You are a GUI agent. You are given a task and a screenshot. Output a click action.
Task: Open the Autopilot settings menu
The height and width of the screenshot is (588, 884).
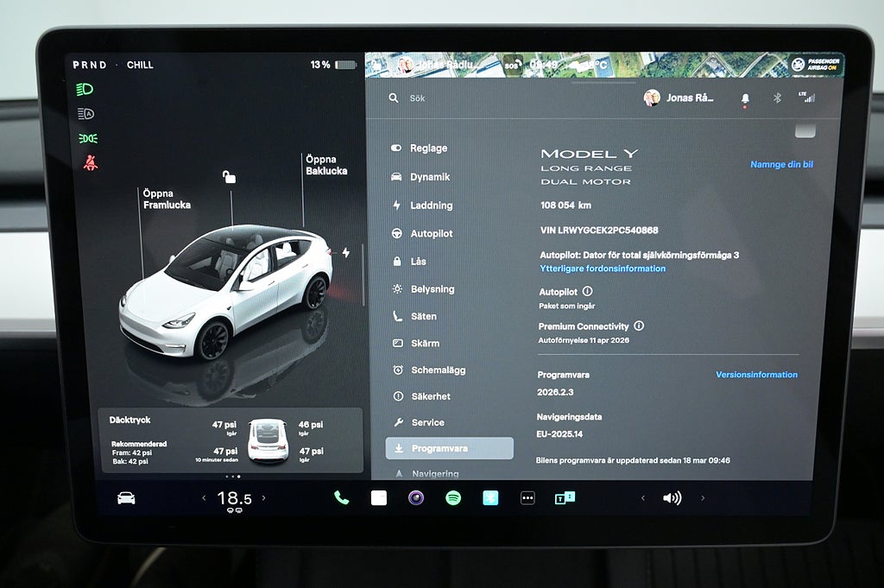pos(431,233)
